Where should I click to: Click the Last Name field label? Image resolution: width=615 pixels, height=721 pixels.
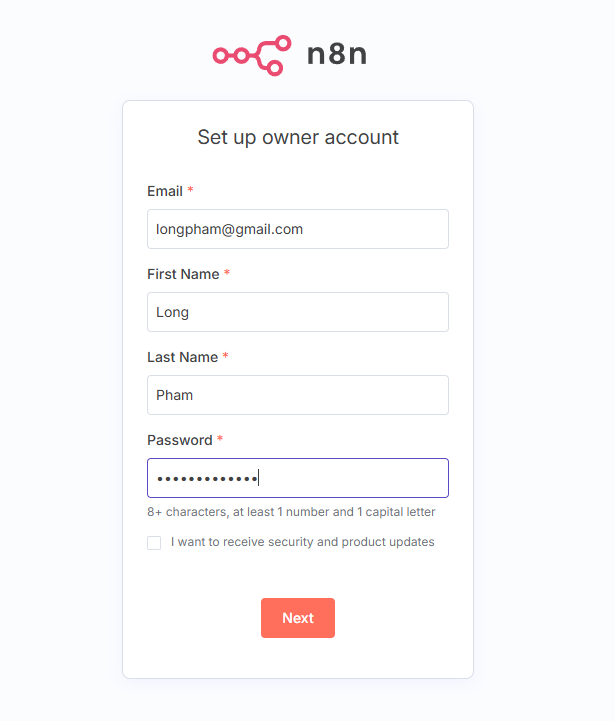[183, 357]
